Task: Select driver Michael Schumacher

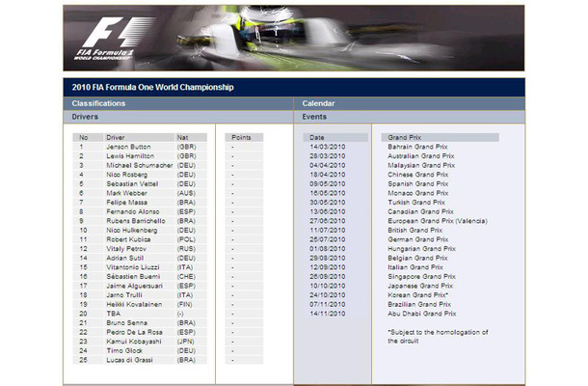Action: 140,165
